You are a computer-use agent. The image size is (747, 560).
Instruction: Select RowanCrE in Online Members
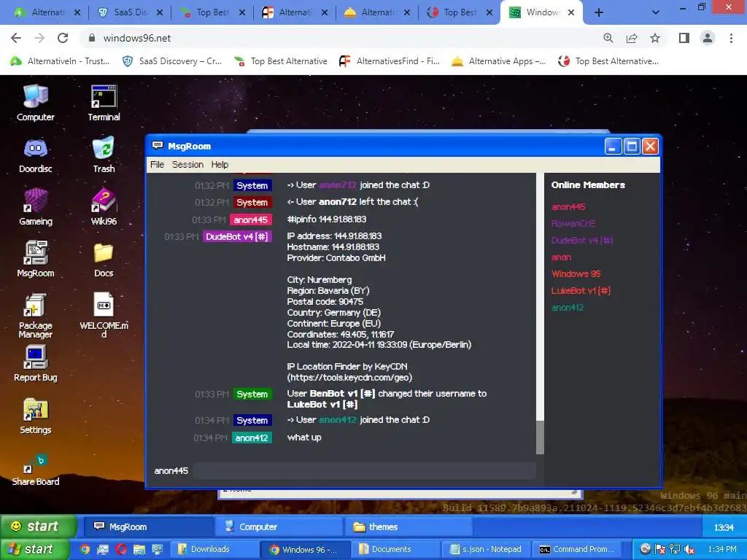[573, 223]
